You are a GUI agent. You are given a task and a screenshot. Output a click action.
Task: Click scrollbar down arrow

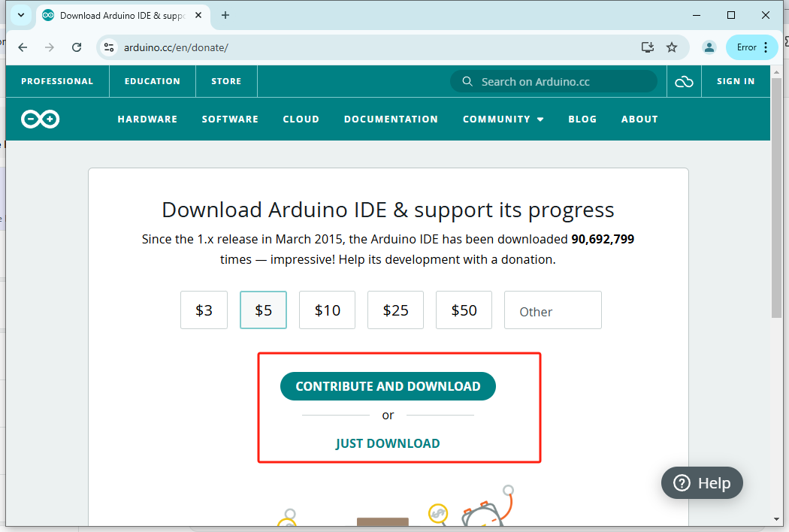(776, 519)
